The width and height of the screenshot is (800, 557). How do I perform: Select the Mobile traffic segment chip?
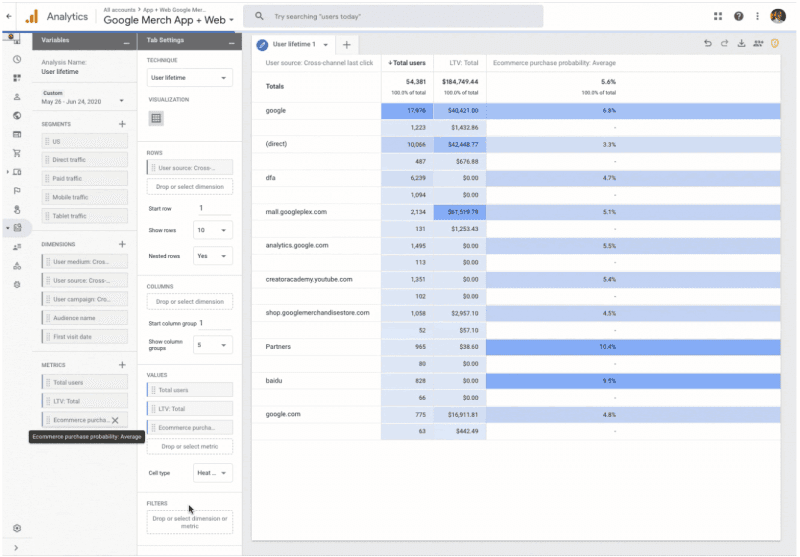coord(85,197)
